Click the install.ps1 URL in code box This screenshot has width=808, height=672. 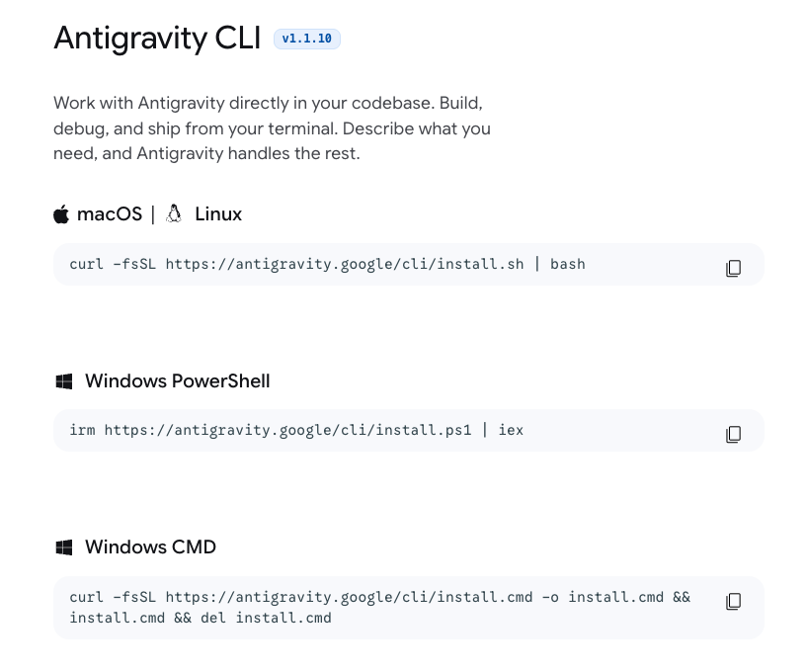click(x=287, y=430)
